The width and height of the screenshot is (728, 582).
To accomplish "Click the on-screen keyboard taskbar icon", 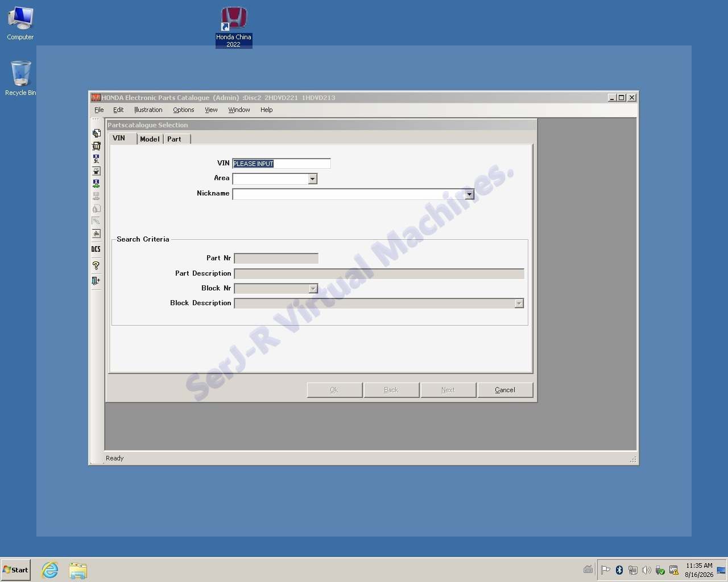I will point(588,569).
